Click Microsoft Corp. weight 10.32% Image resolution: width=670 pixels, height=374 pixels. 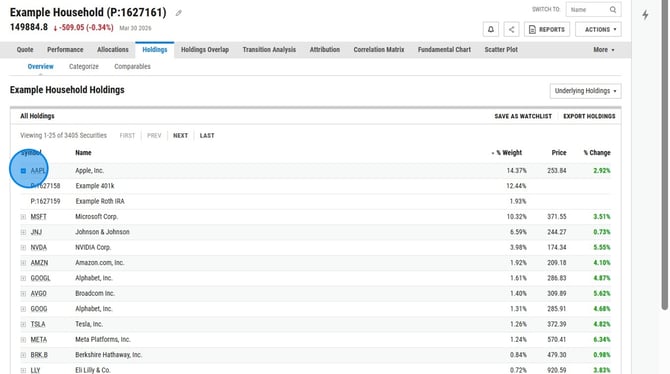click(x=517, y=217)
